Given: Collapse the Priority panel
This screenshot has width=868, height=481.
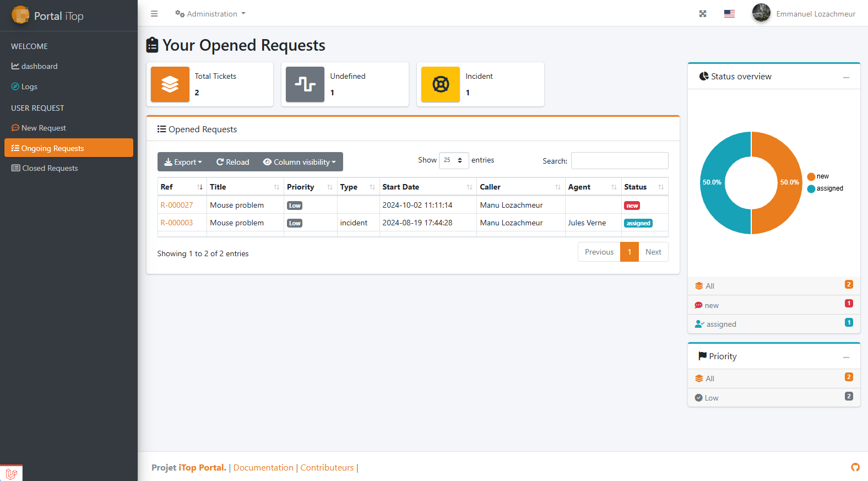Looking at the screenshot, I should pyautogui.click(x=846, y=357).
